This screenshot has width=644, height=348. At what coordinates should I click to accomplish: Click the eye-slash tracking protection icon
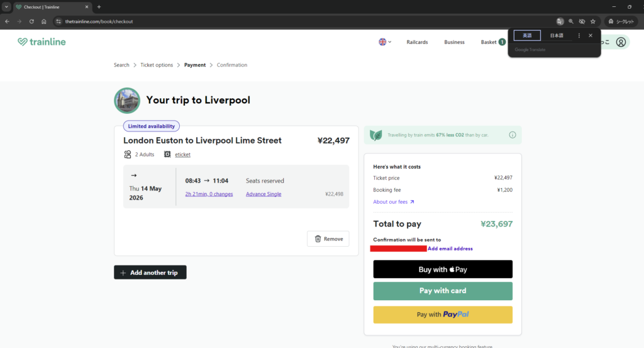(582, 21)
